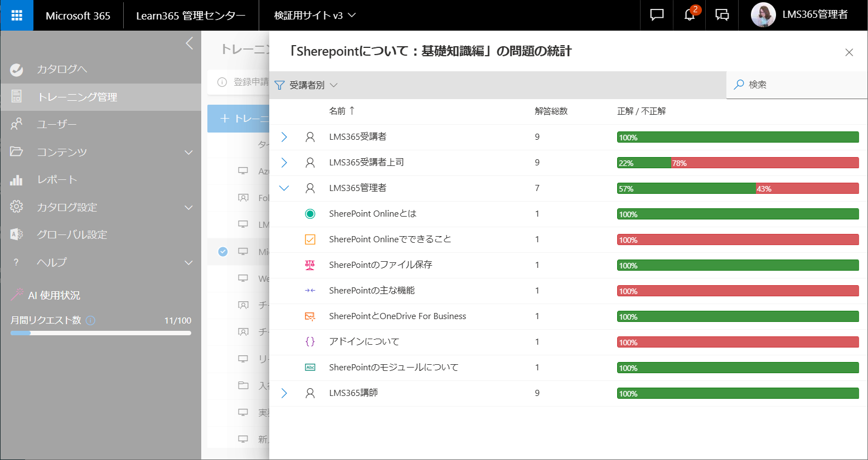The height and width of the screenshot is (460, 868).
Task: Click the ヘルプ question mark icon
Action: pos(16,262)
